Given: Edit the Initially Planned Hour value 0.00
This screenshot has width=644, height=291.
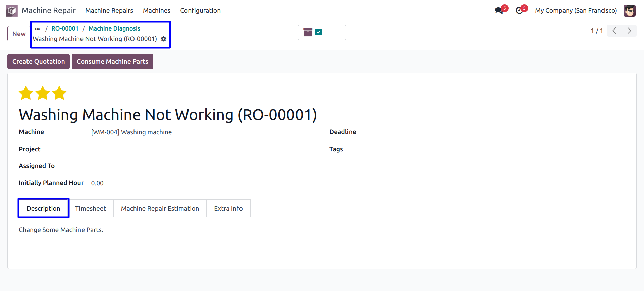Looking at the screenshot, I should pos(97,183).
